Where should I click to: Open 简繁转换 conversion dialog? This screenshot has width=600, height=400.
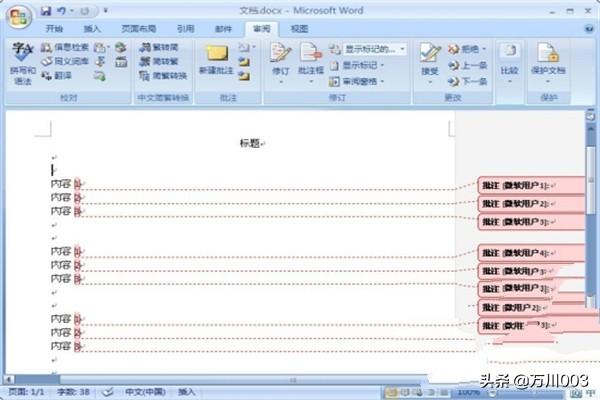pyautogui.click(x=163, y=75)
